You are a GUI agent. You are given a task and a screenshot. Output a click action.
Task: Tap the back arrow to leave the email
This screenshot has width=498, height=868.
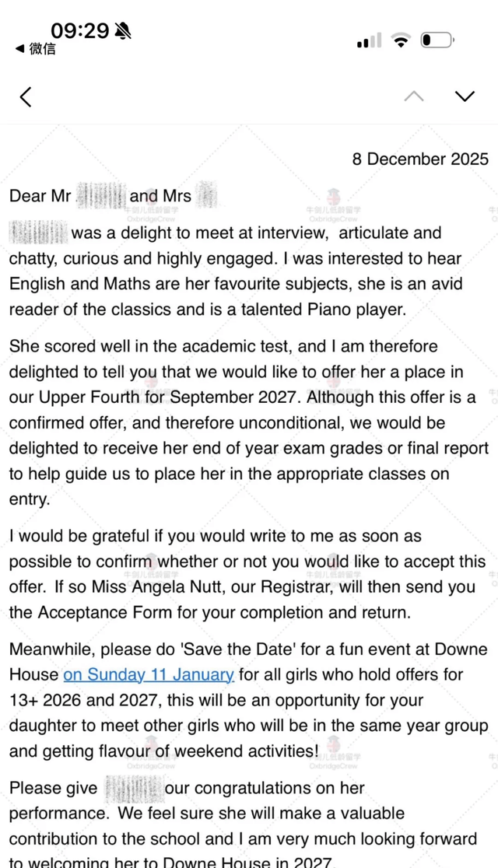[x=26, y=96]
